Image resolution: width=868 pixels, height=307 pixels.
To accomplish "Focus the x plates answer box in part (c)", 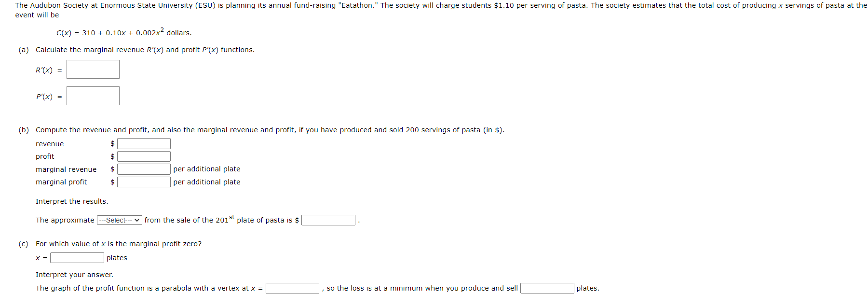I will click(76, 257).
